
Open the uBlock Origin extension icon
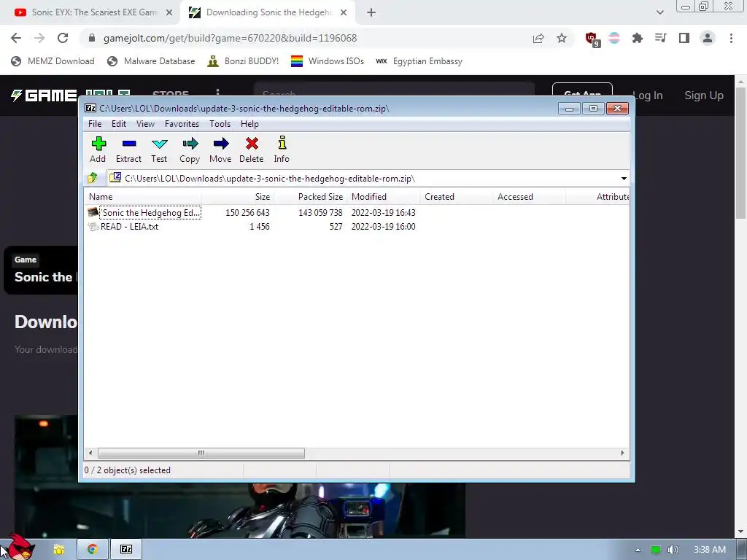tap(592, 39)
